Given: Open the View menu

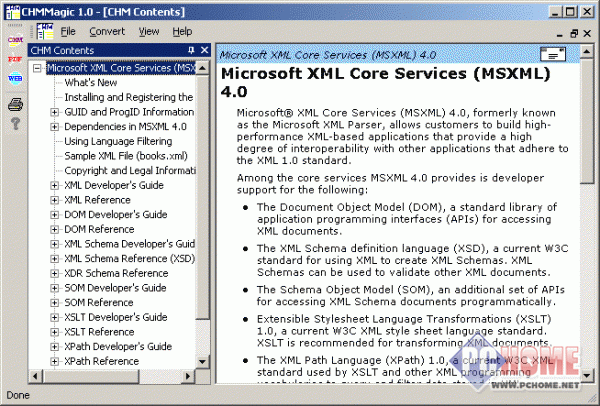Looking at the screenshot, I should pos(148,32).
